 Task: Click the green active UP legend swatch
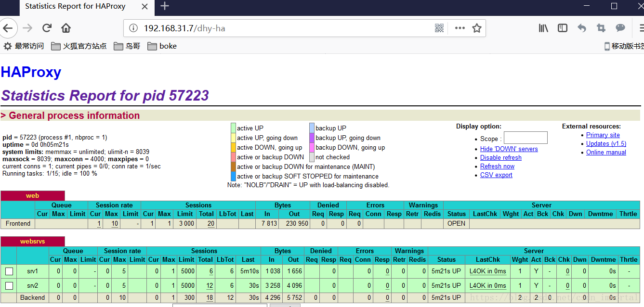coord(233,128)
